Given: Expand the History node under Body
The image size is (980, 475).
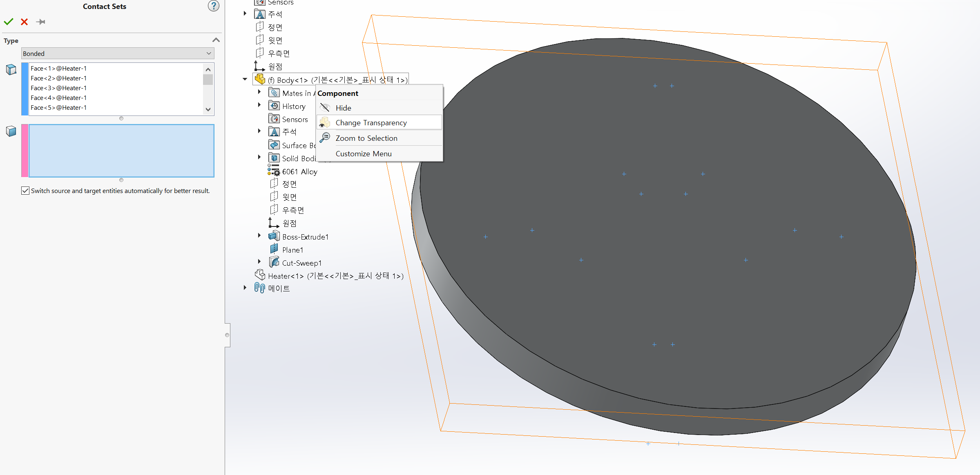Looking at the screenshot, I should tap(259, 105).
